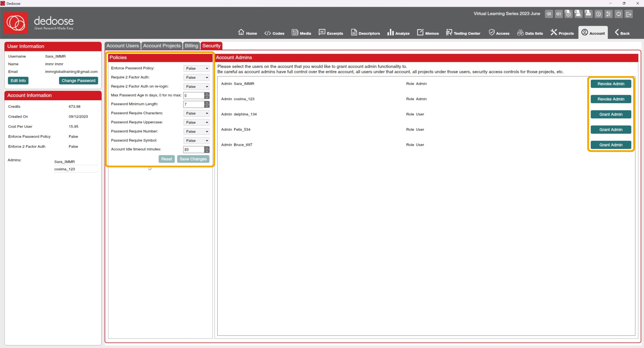Select the Security tab

[211, 46]
